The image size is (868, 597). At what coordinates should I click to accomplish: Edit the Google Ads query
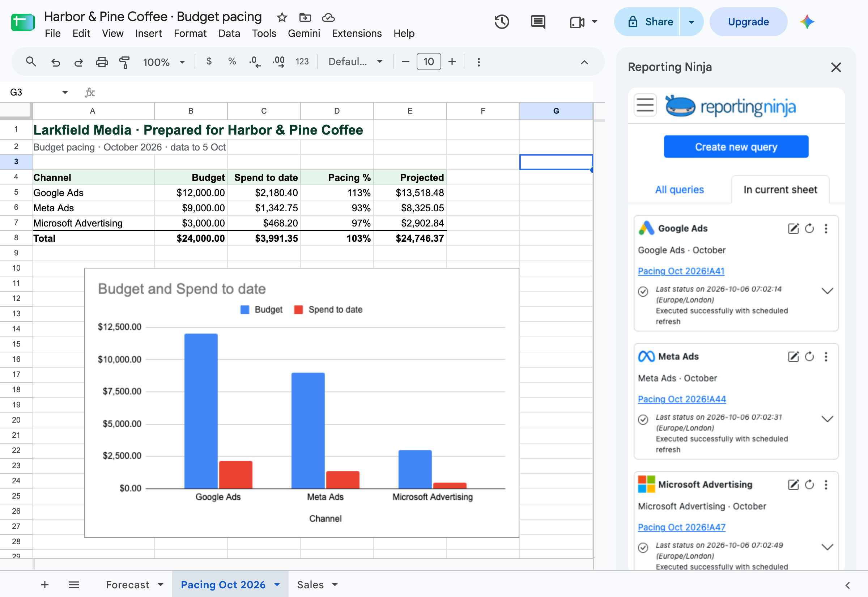tap(793, 229)
